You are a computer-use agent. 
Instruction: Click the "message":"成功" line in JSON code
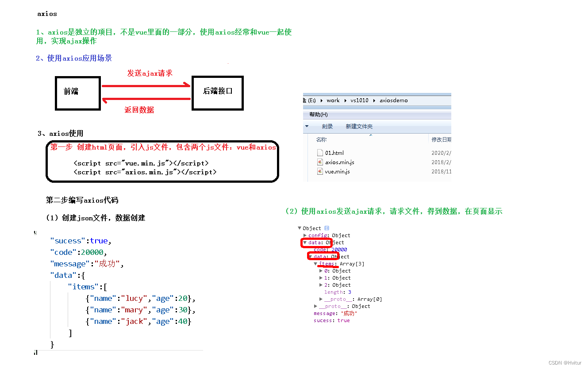click(87, 264)
